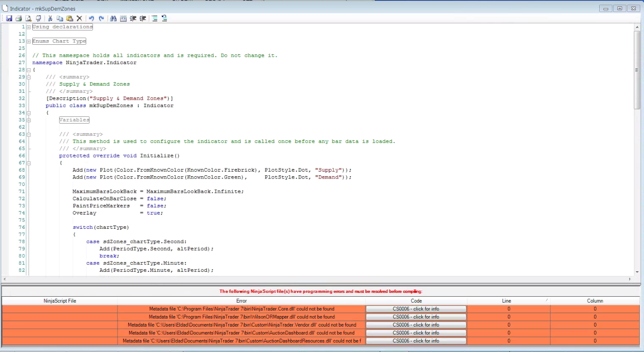644x352 pixels.
Task: Comment out the selected lines icon
Action: click(x=154, y=18)
